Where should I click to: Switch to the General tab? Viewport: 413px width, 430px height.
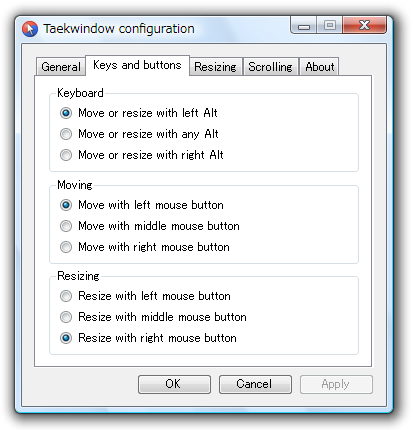click(61, 67)
